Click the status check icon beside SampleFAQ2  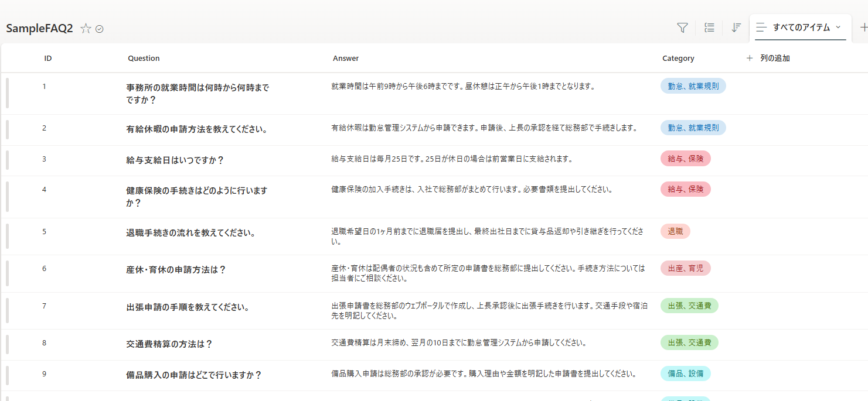pos(100,29)
